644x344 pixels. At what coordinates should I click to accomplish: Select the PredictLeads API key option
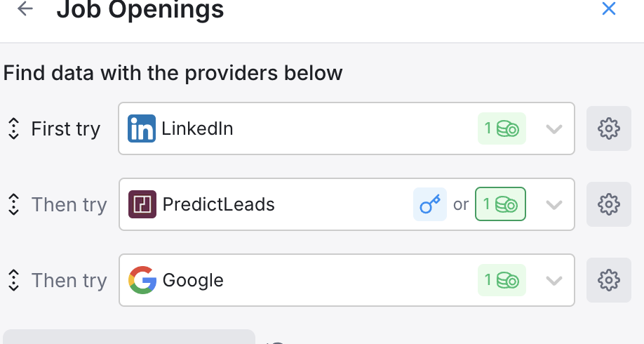[x=429, y=204]
